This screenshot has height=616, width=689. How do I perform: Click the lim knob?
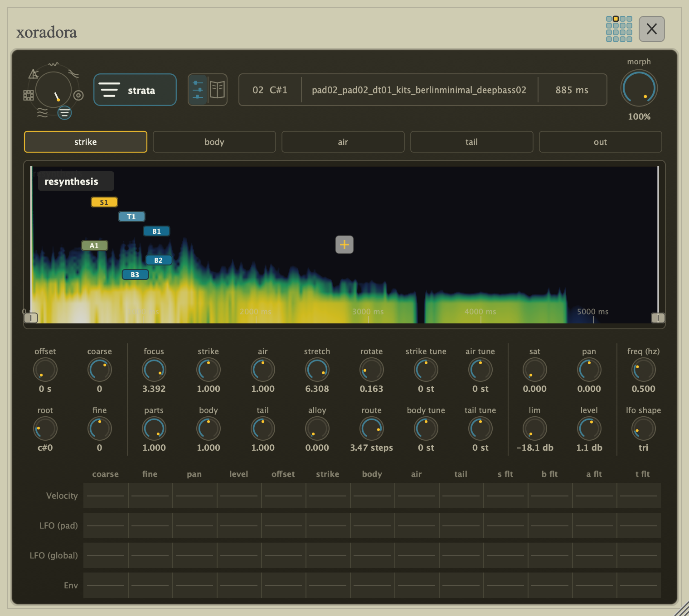coord(535,428)
